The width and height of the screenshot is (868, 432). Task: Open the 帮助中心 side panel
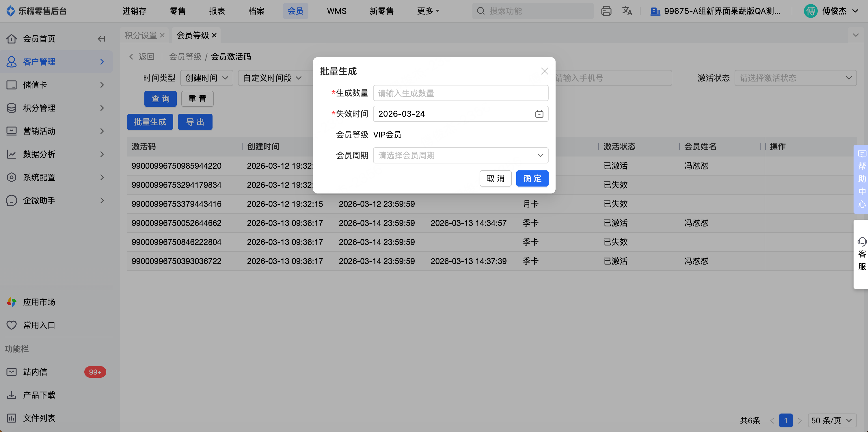[862, 179]
